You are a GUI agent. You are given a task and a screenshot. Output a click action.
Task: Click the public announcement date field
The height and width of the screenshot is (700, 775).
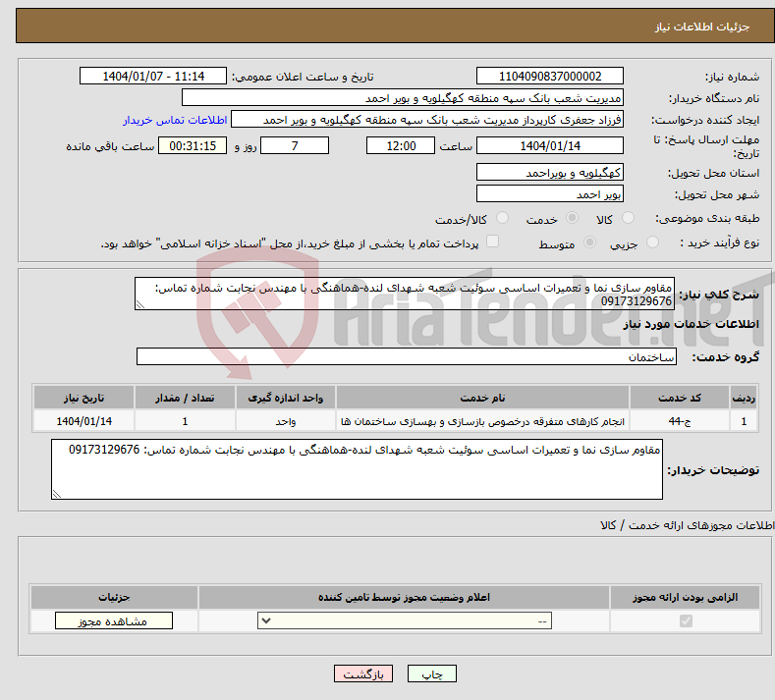click(x=153, y=76)
